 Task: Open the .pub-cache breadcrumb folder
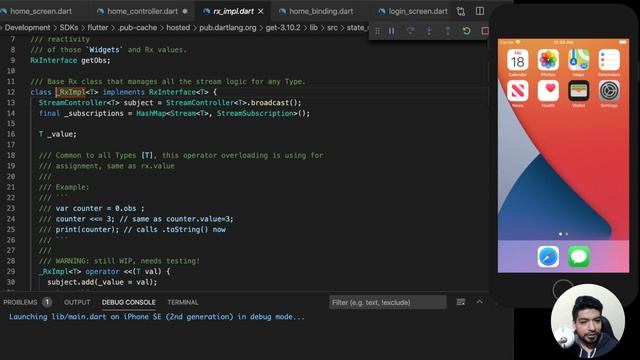[137, 28]
